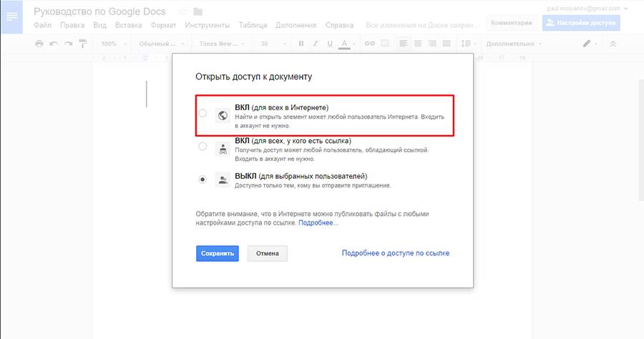Select the Paint format roller icon
644x339 pixels.
pos(82,44)
